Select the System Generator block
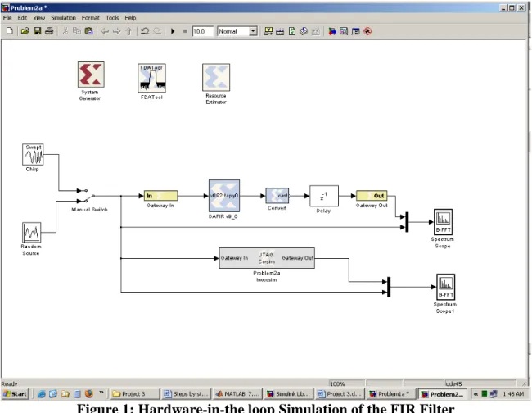 tap(91, 75)
